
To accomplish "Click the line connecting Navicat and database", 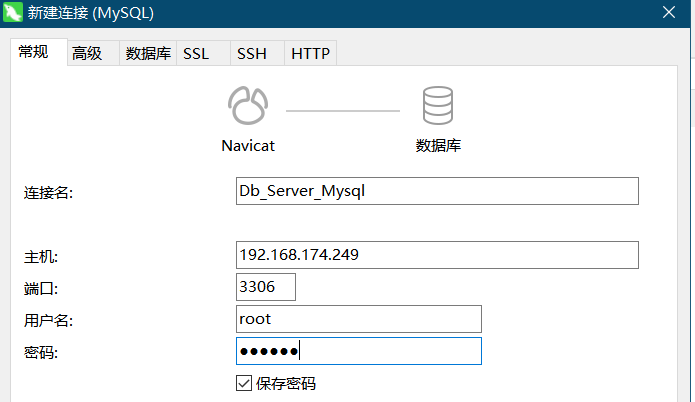I will point(343,111).
